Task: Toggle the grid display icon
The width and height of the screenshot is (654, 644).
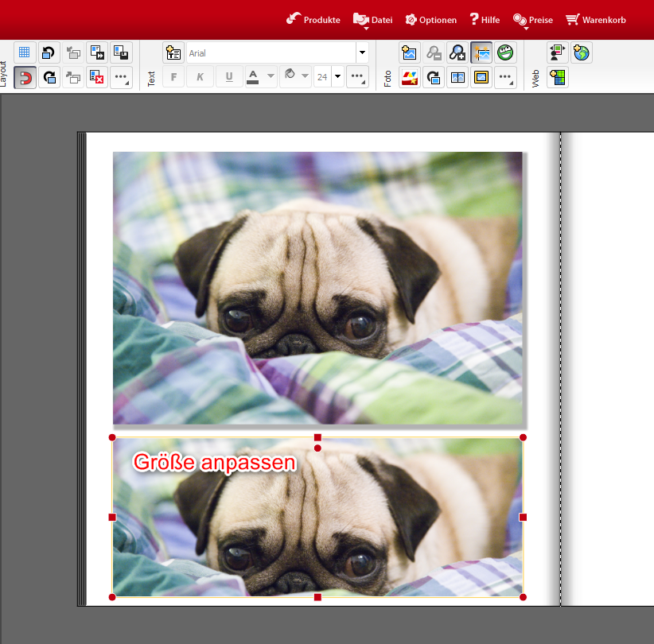Action: [25, 52]
